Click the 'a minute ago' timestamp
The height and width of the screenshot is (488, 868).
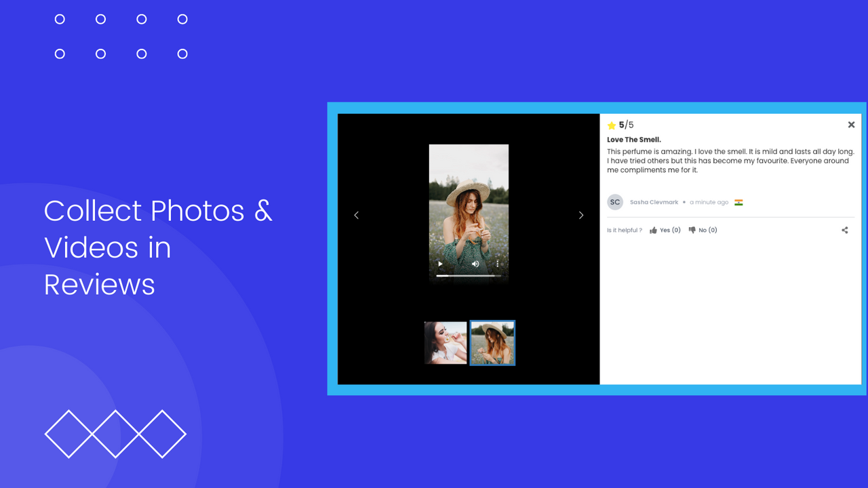(709, 202)
